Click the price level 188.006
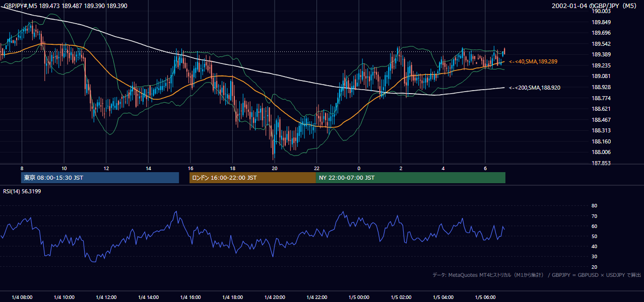 [602, 152]
